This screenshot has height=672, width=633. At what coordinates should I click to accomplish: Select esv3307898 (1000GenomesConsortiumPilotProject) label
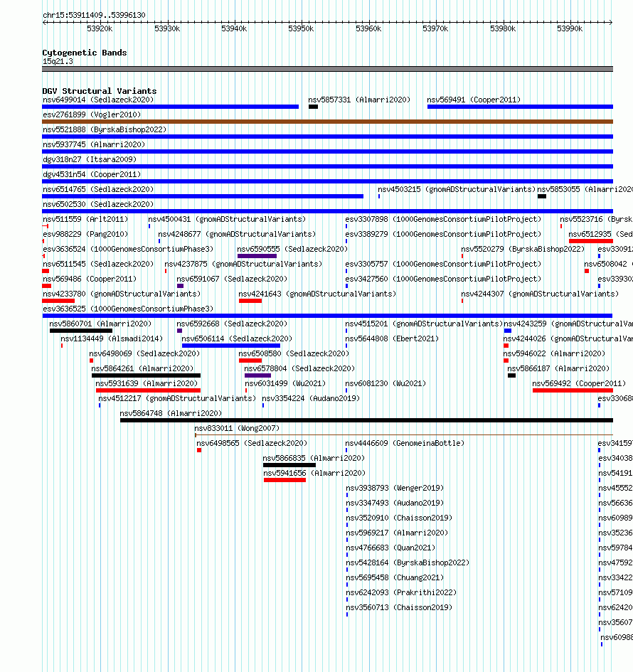click(x=443, y=220)
